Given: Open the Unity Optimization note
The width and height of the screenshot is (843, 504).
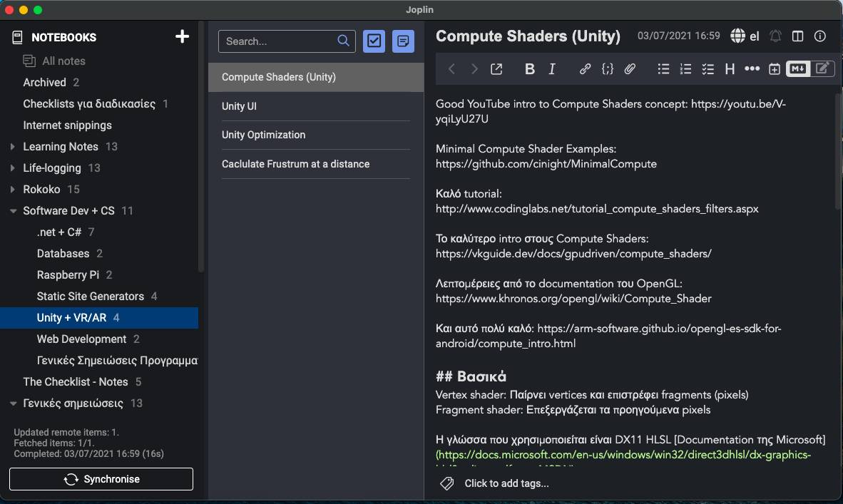Looking at the screenshot, I should [x=316, y=135].
